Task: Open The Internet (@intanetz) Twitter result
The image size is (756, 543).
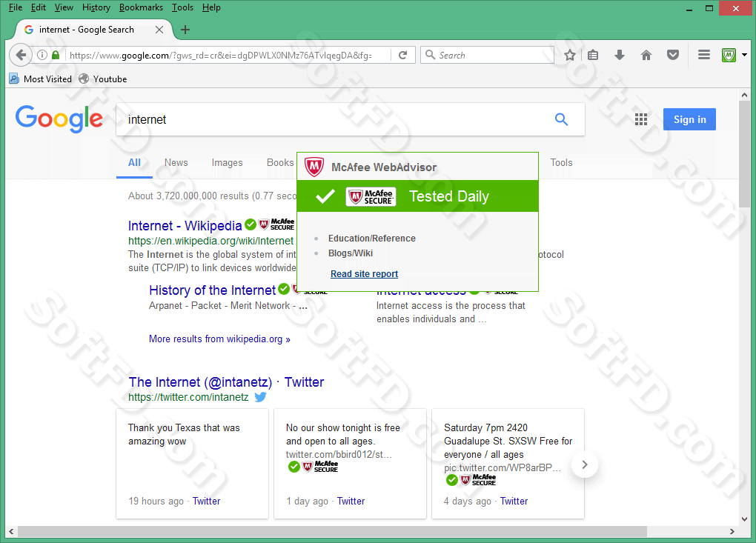Action: coord(226,382)
